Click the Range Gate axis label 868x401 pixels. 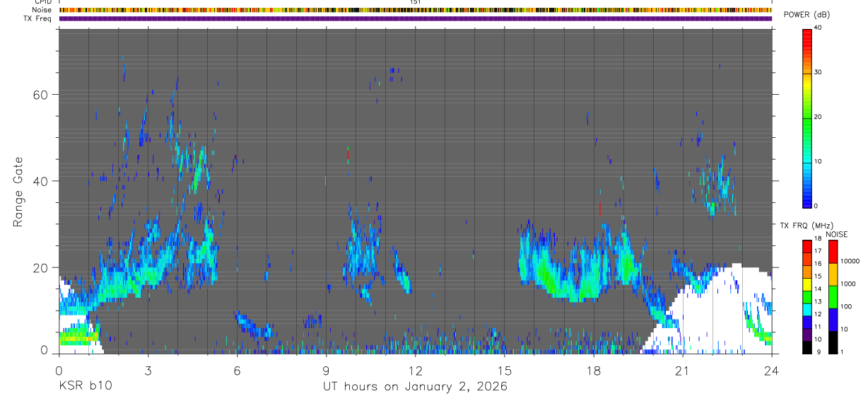tap(18, 192)
